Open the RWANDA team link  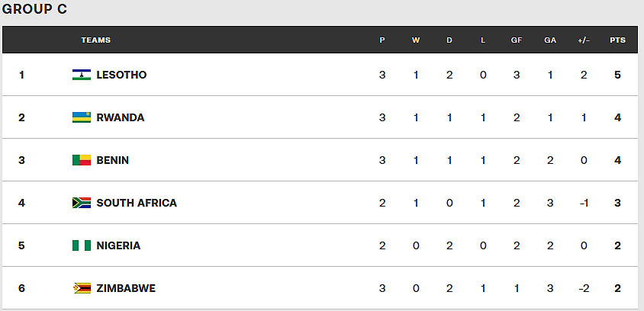tap(121, 117)
